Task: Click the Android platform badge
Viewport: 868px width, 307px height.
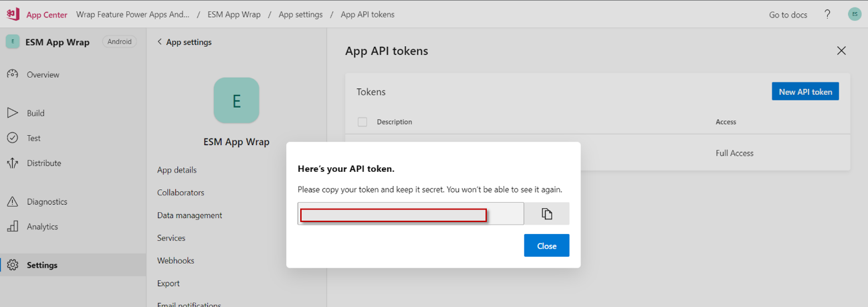Action: coord(120,41)
